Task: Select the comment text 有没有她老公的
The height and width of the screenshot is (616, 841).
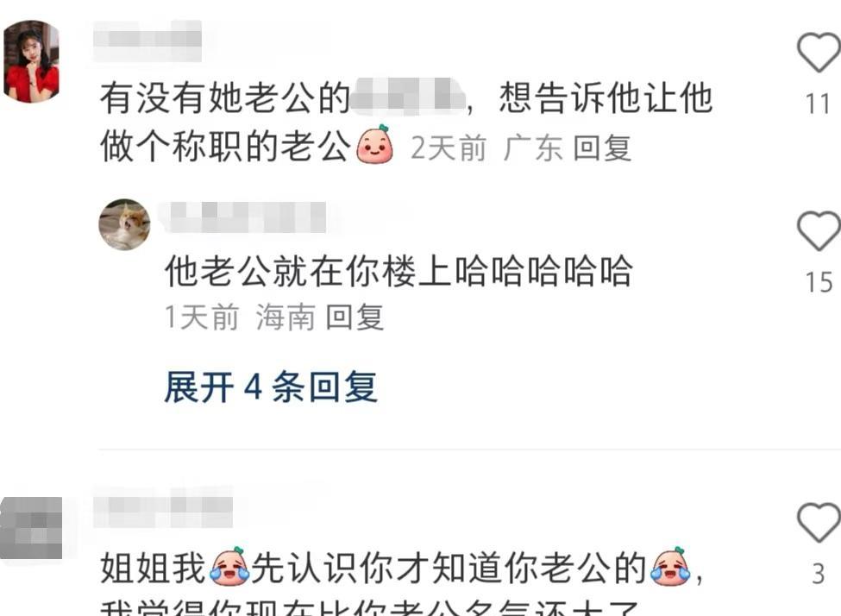Action: point(225,97)
